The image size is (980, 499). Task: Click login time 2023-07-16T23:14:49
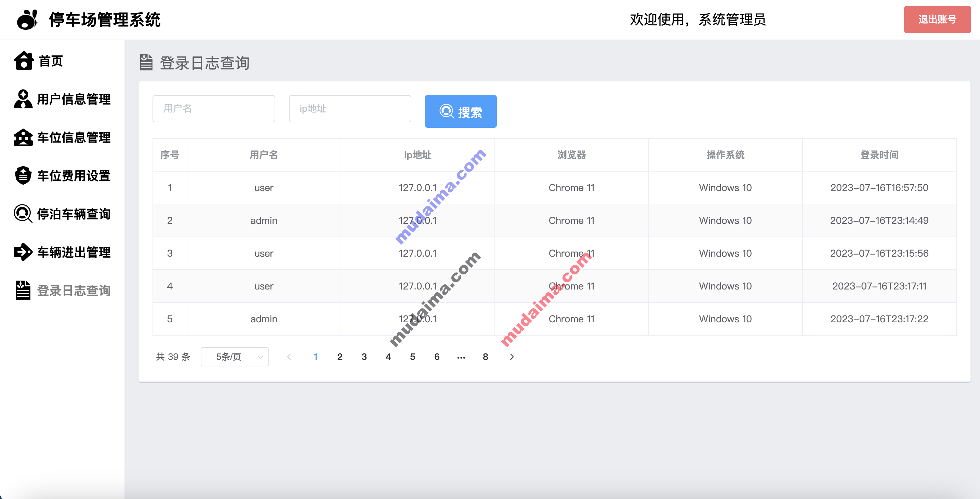879,220
